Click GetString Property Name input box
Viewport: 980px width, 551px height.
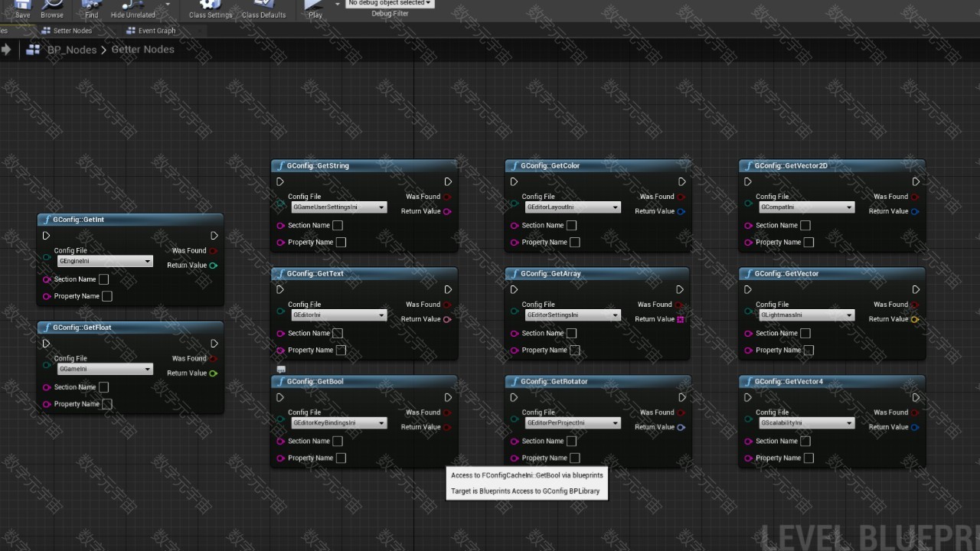coord(341,243)
